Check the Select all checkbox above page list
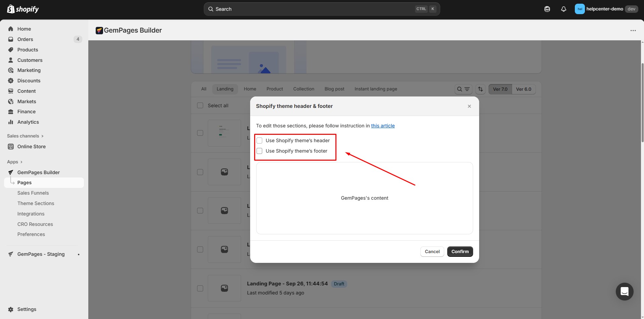Viewport: 644px width, 319px height. (x=200, y=105)
